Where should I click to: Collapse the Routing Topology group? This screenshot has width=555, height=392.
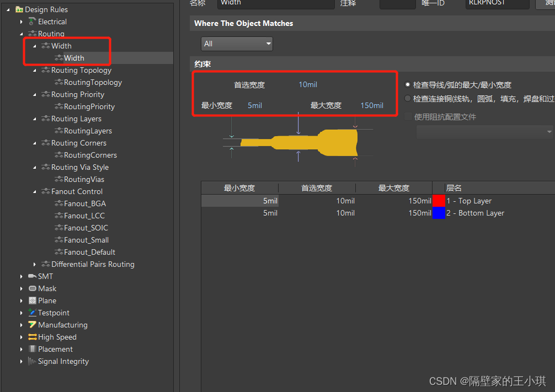[x=34, y=70]
